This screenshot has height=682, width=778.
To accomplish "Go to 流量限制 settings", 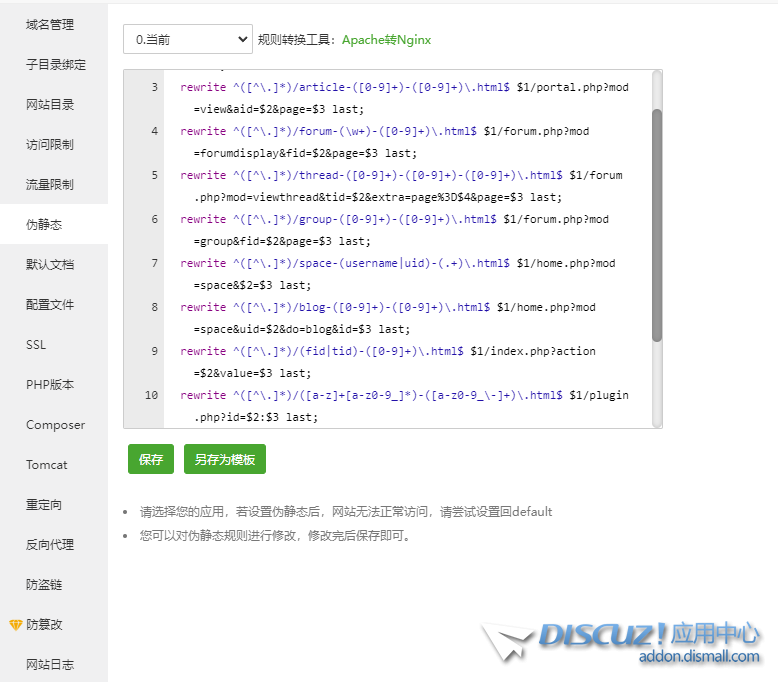I will 50,185.
